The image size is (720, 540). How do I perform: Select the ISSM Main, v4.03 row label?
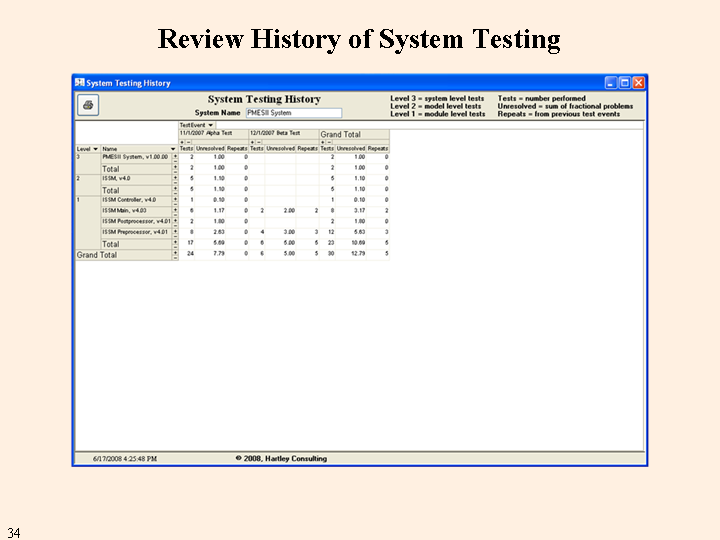pos(136,211)
